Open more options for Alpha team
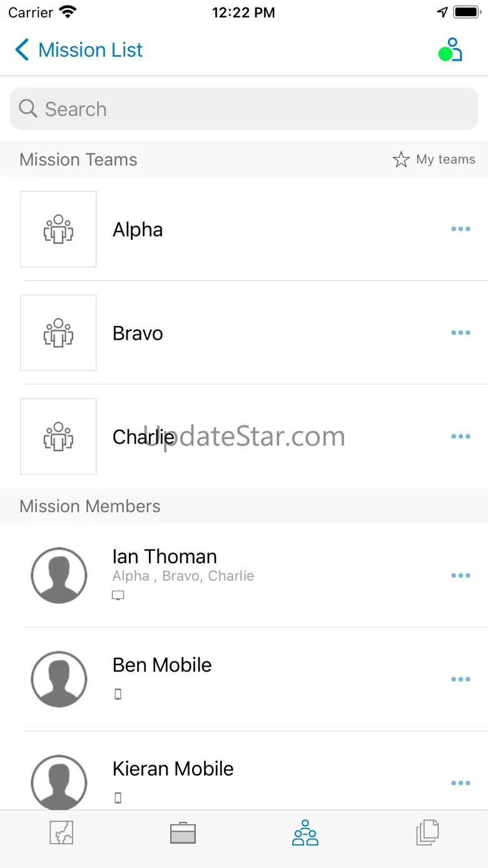Viewport: 488px width, 868px height. tap(460, 229)
